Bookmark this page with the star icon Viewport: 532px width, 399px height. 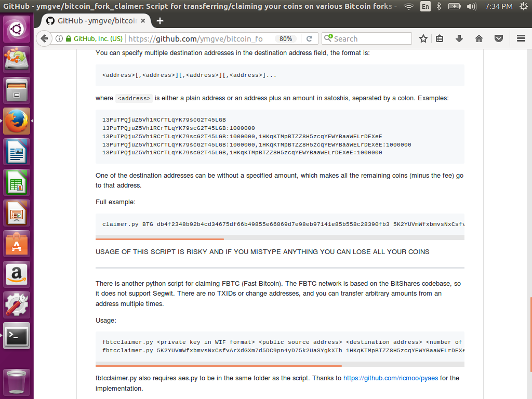pyautogui.click(x=423, y=38)
